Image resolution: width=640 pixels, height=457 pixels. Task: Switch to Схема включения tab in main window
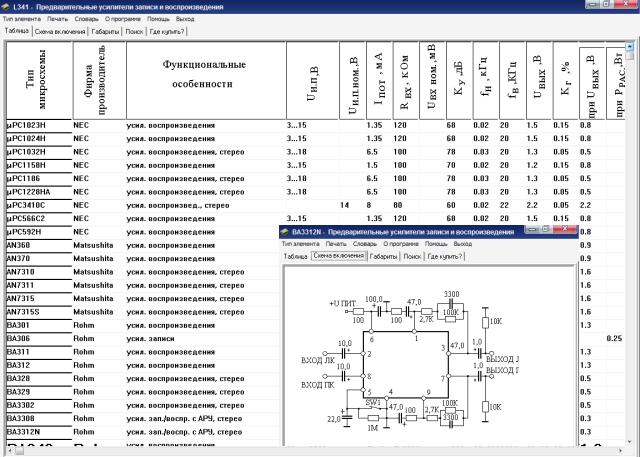60,31
